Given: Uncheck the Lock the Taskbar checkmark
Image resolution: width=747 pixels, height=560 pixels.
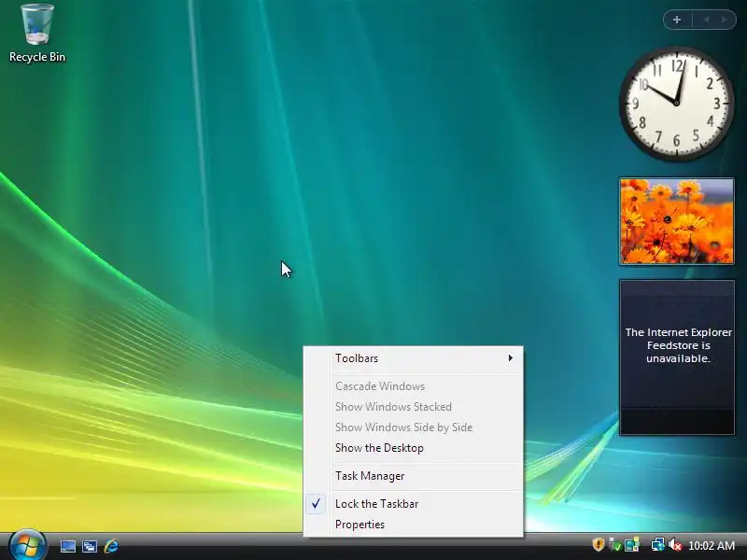Looking at the screenshot, I should pos(316,503).
